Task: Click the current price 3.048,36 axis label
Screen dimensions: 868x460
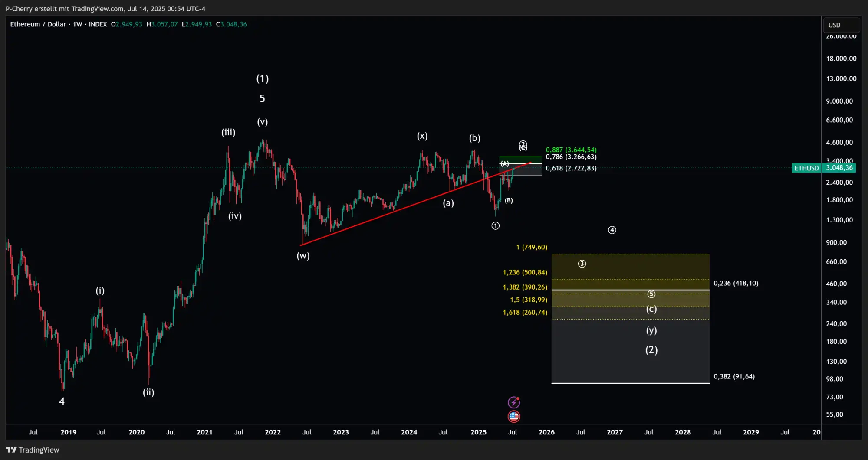Action: click(x=839, y=168)
